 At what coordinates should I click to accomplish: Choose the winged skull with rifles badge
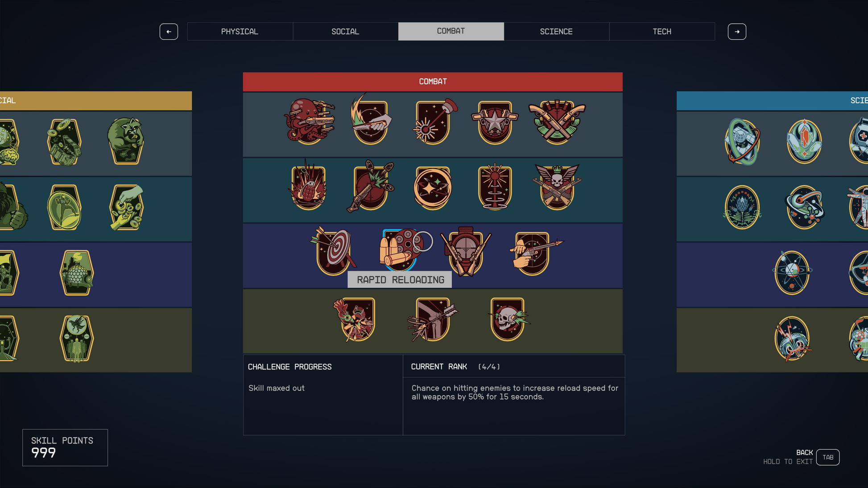557,186
